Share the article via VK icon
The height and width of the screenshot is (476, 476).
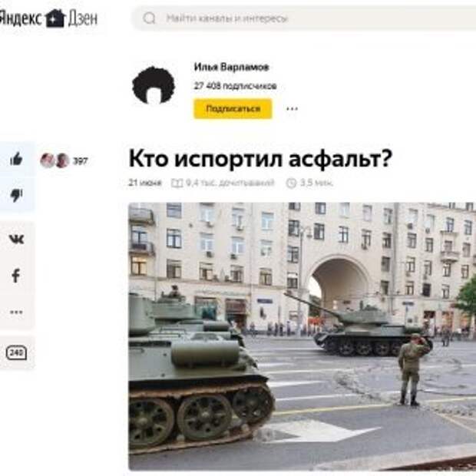point(16,240)
